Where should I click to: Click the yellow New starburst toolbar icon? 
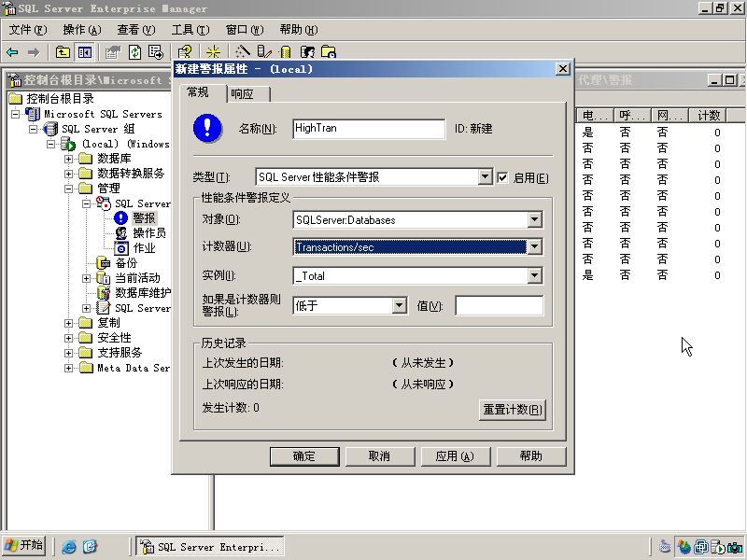click(214, 52)
